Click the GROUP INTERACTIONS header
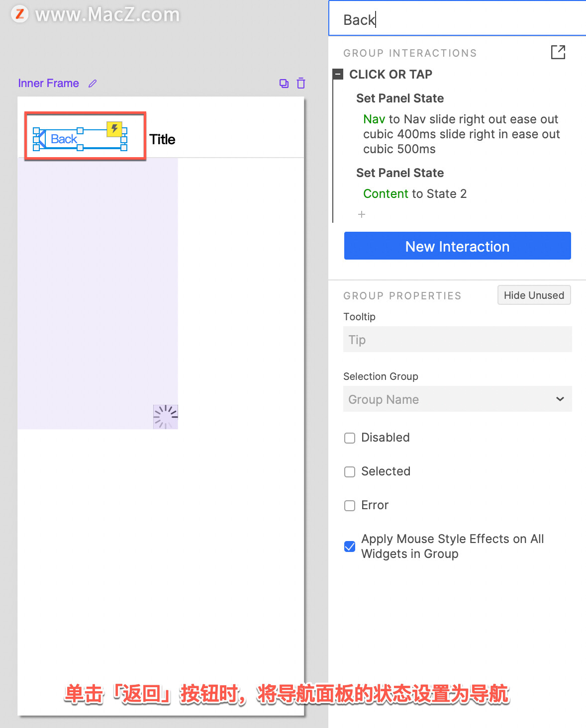 (x=410, y=53)
